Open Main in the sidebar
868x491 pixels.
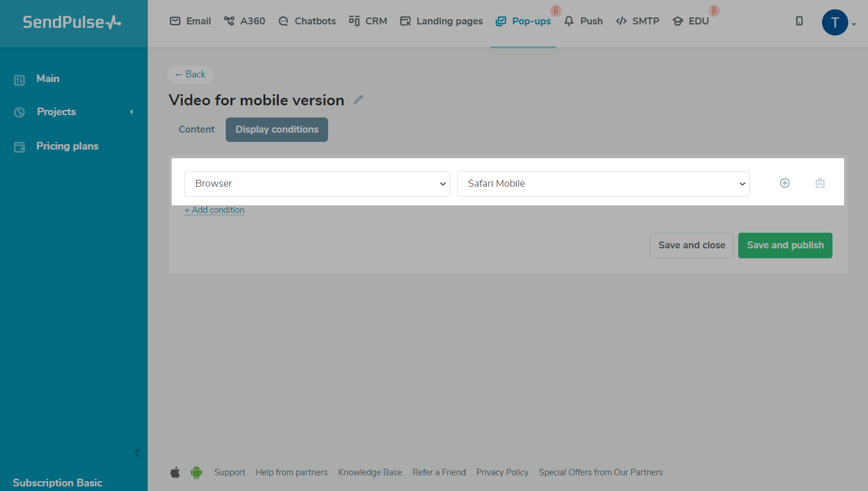tap(48, 79)
